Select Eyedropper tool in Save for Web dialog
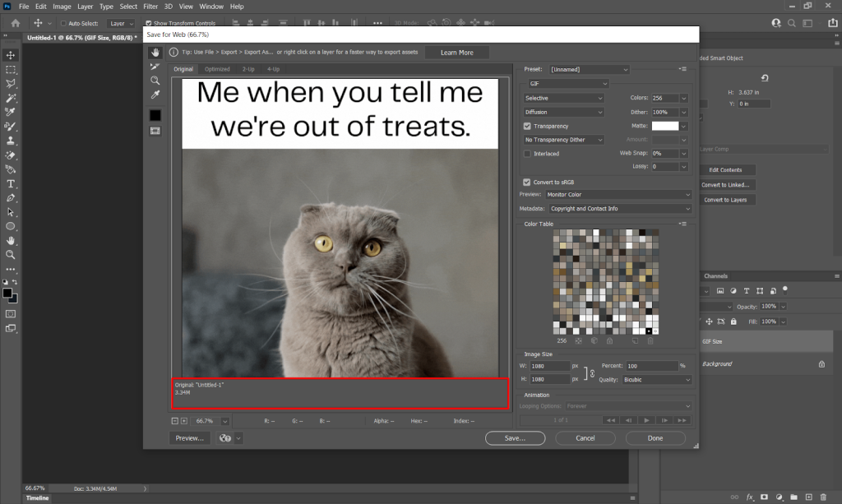 pyautogui.click(x=155, y=95)
